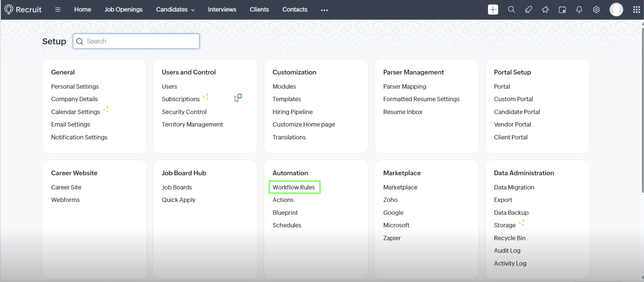644x282 pixels.
Task: Open the Interviews tab
Action: (222, 10)
